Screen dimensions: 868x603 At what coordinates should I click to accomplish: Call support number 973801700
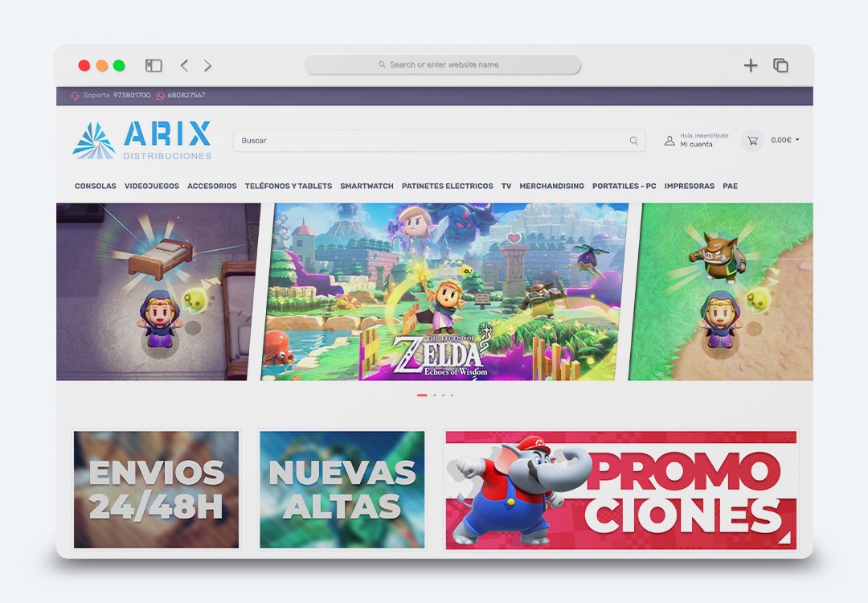(x=132, y=95)
